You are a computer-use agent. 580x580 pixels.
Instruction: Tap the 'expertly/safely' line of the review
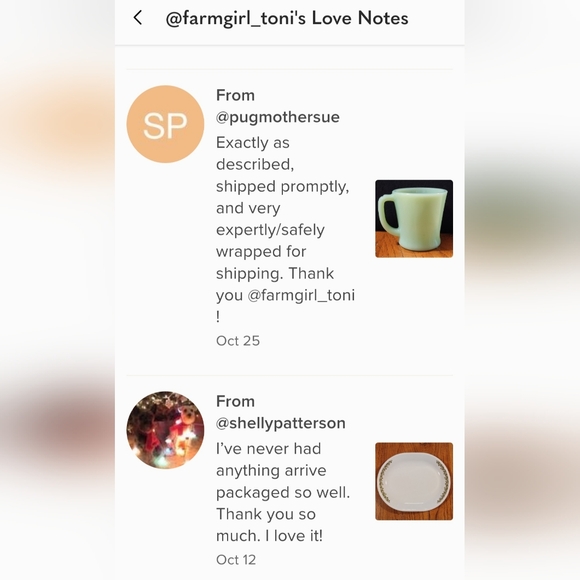(270, 230)
